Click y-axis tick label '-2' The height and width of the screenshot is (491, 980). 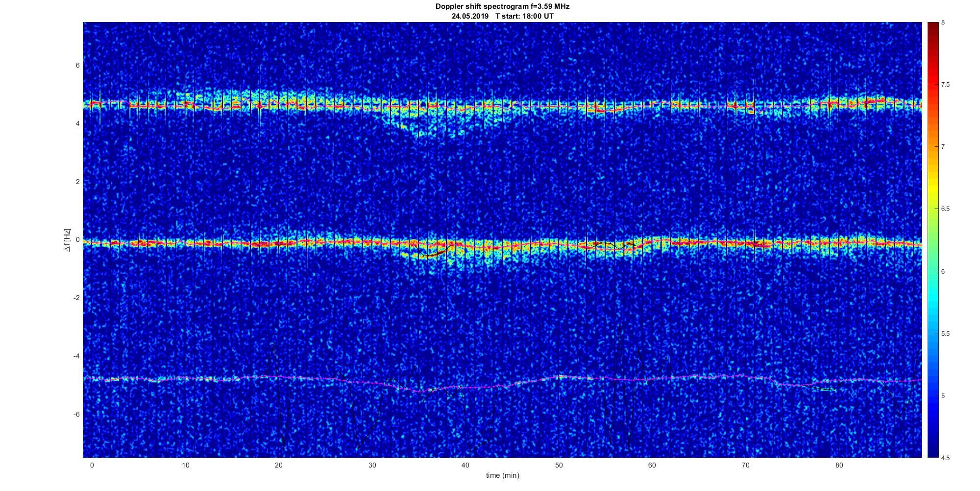[76, 298]
